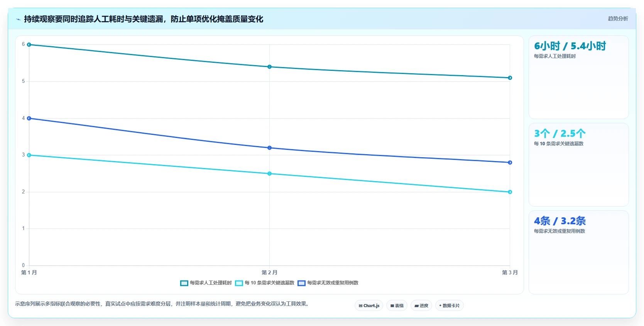Click the 第 3 月 axis label
The height and width of the screenshot is (326, 644).
(x=510, y=272)
